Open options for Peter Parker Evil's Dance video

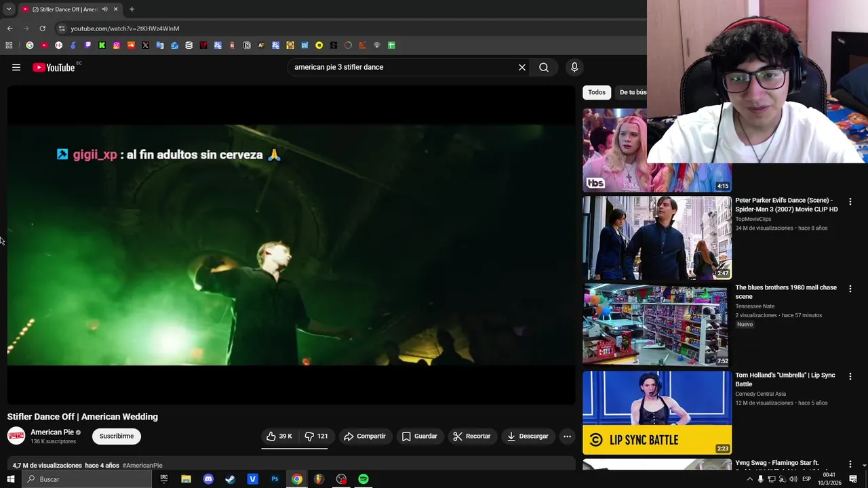pos(850,201)
